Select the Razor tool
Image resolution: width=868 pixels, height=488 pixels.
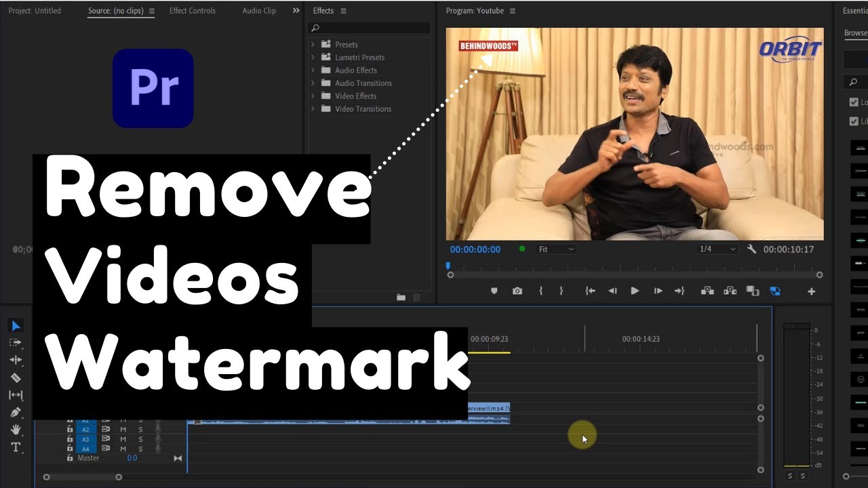pyautogui.click(x=16, y=377)
